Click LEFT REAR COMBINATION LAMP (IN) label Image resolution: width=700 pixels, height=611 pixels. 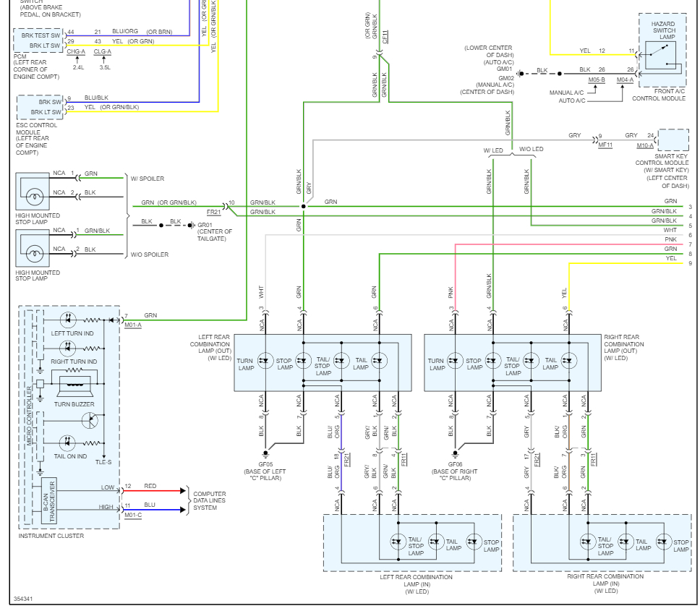pyautogui.click(x=416, y=584)
